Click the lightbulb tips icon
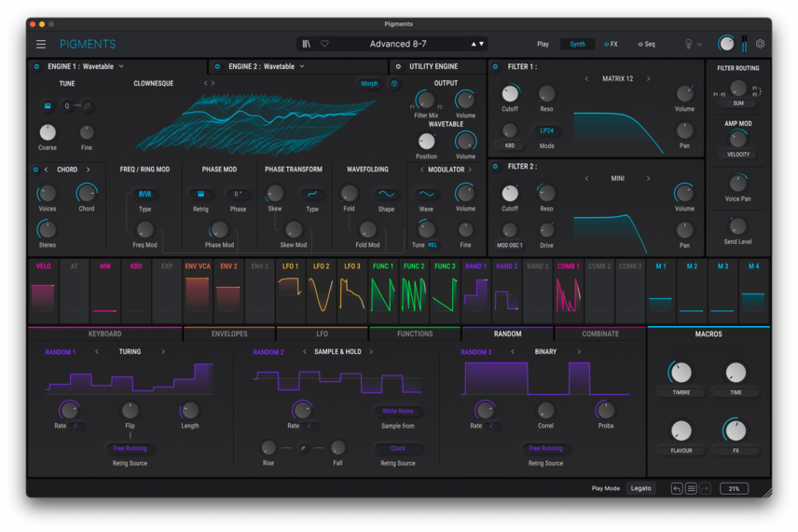The width and height of the screenshot is (798, 532). 688,44
